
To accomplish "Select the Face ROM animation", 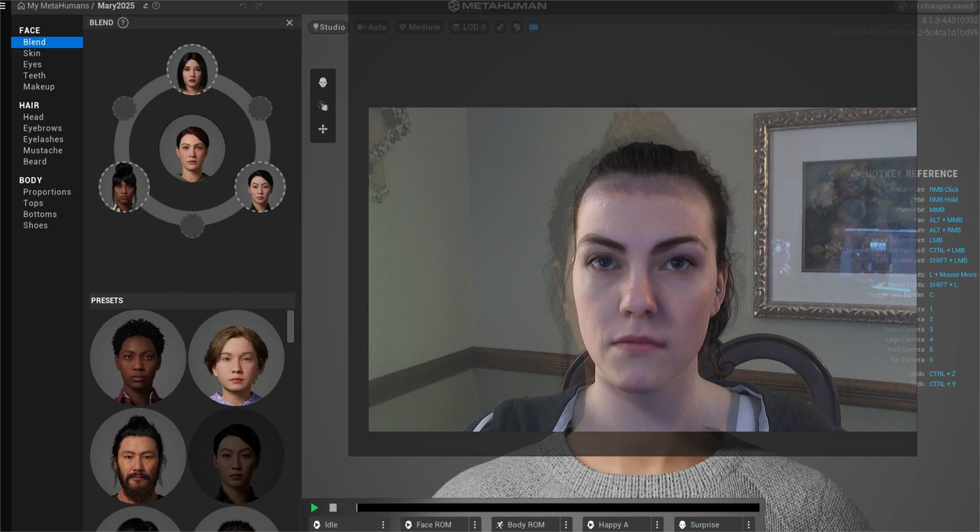I will coord(434,525).
